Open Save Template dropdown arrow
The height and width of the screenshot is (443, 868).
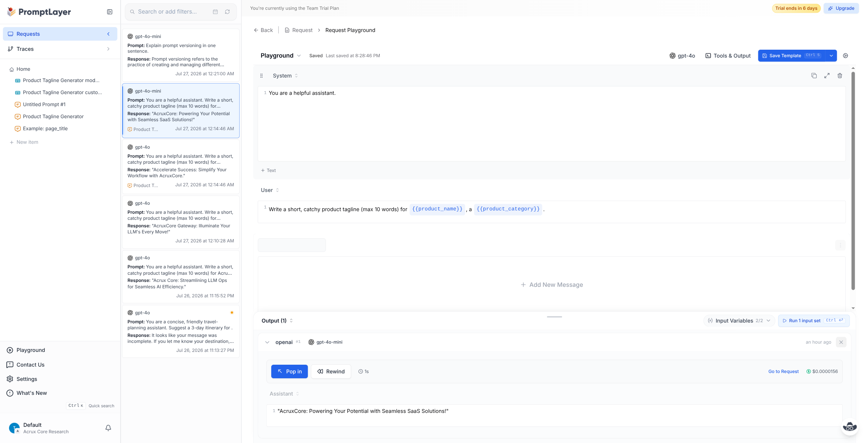[831, 56]
